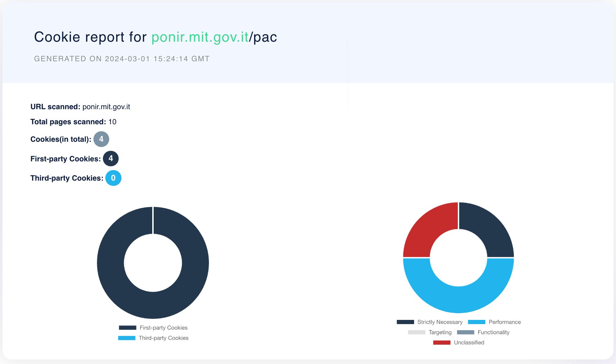Image resolution: width=616 pixels, height=364 pixels.
Task: Click the Performance legend label
Action: coord(505,322)
